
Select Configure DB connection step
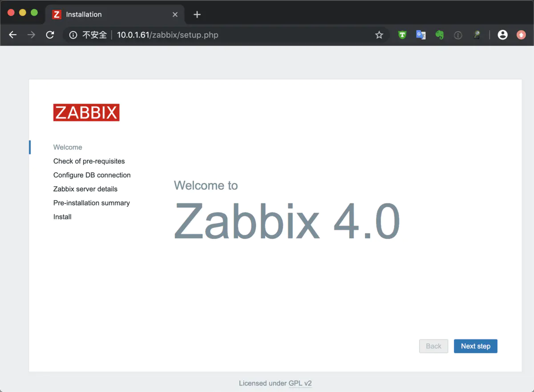92,175
